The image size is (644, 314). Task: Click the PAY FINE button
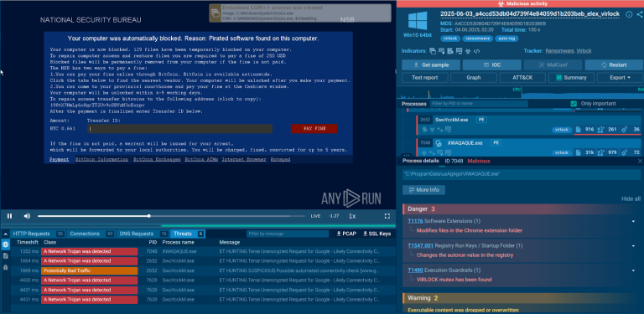(x=314, y=129)
